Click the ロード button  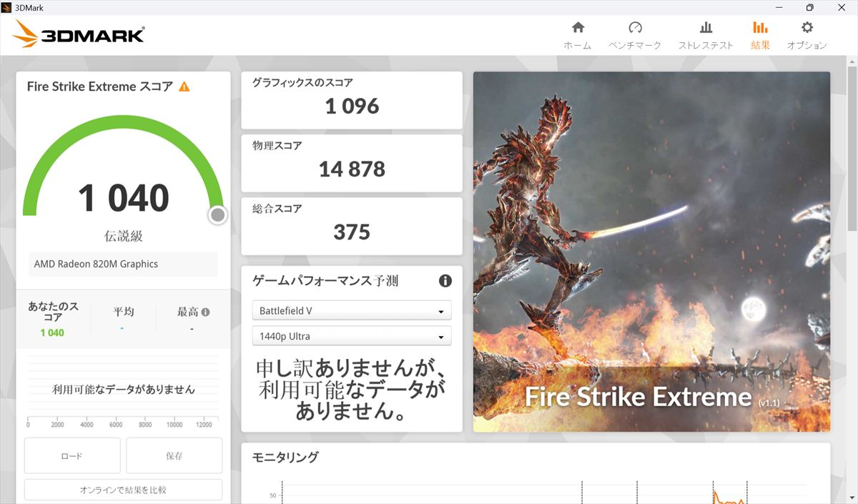pyautogui.click(x=72, y=455)
